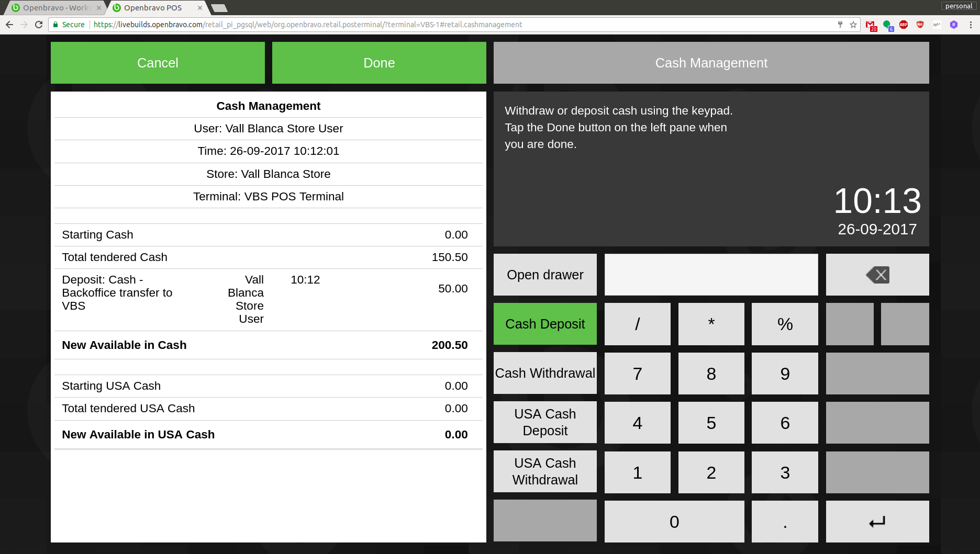Viewport: 980px width, 554px height.
Task: Click the Store: Vall Blanca Store line
Action: click(269, 174)
